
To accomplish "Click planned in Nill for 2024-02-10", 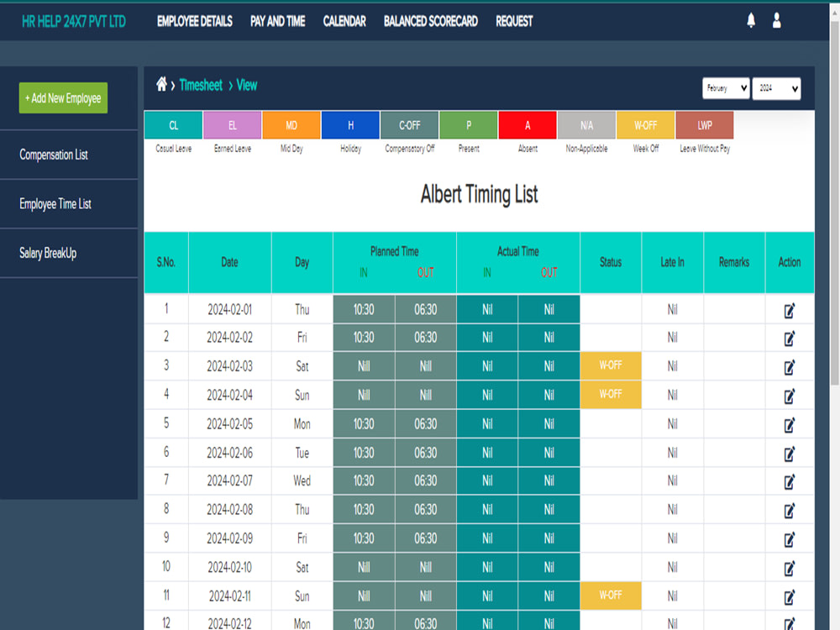I will 364,567.
